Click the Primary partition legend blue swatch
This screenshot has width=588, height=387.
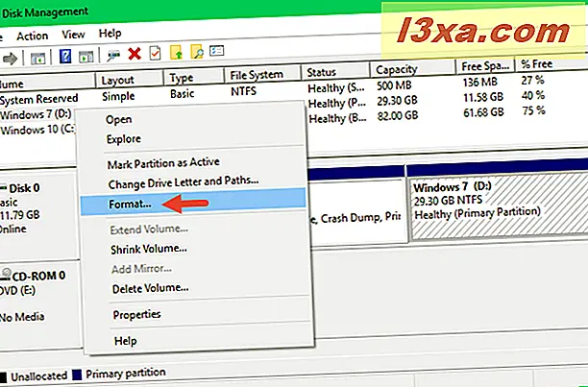click(77, 375)
